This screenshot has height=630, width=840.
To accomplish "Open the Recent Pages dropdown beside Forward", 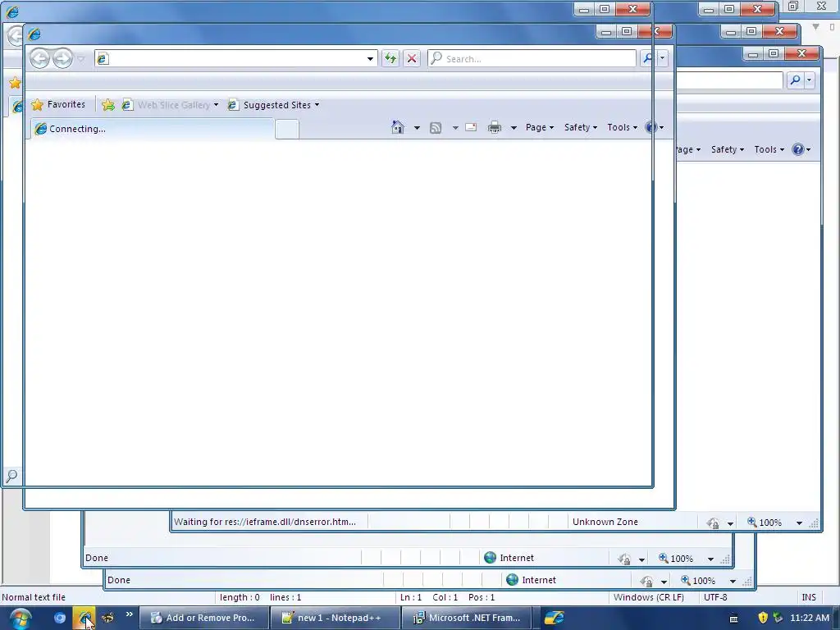I will click(x=81, y=59).
